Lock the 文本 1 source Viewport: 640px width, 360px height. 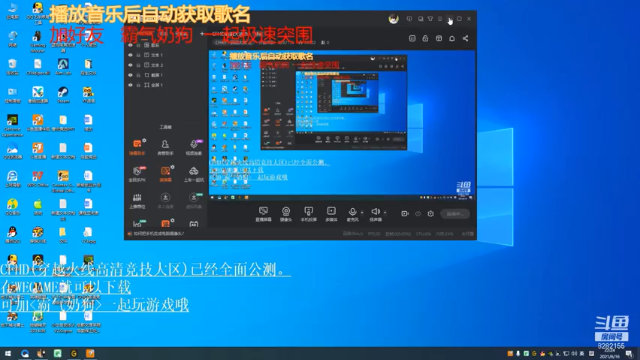(x=138, y=55)
